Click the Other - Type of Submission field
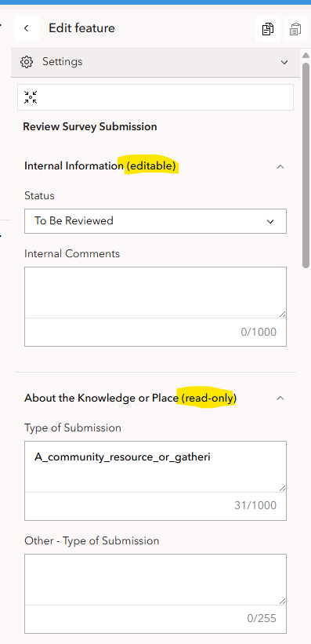311x644 pixels. [155, 580]
